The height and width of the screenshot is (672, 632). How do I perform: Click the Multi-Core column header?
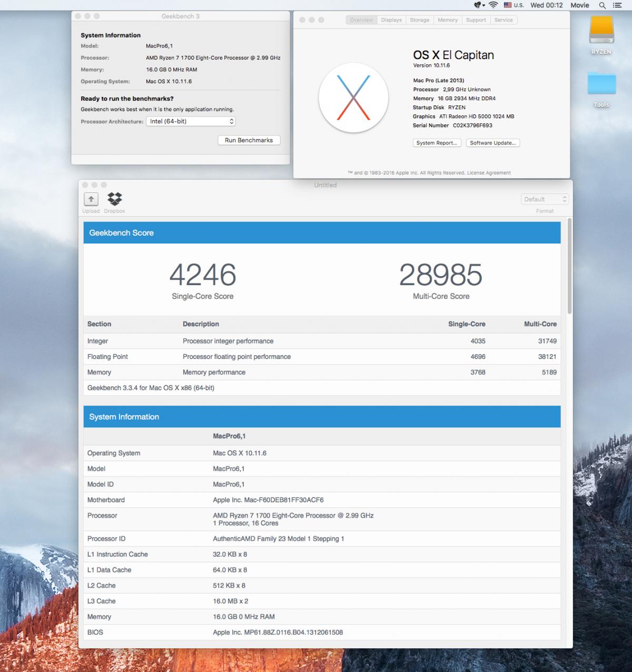pos(540,324)
